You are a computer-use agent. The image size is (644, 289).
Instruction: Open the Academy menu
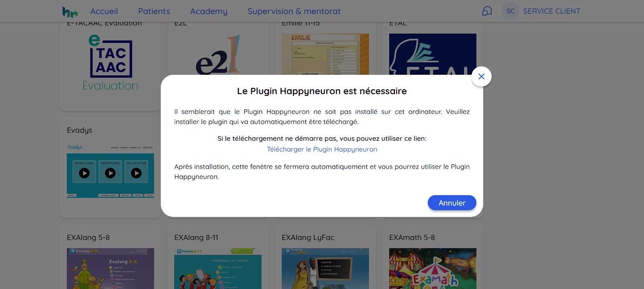[x=208, y=11]
